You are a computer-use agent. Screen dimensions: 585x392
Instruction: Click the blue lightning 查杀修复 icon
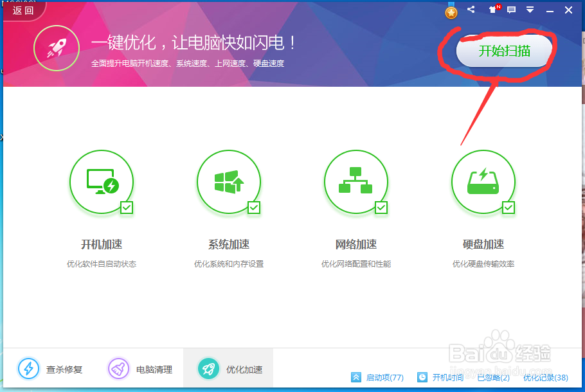pos(28,368)
